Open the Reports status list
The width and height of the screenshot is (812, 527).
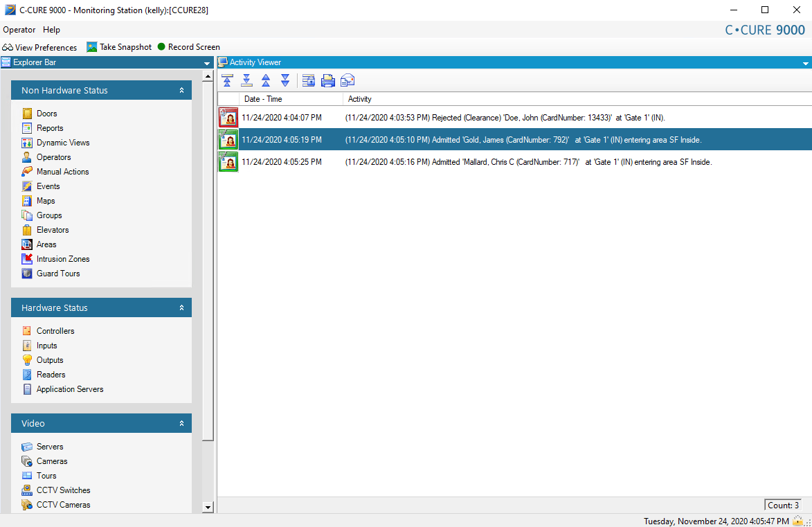click(x=50, y=128)
